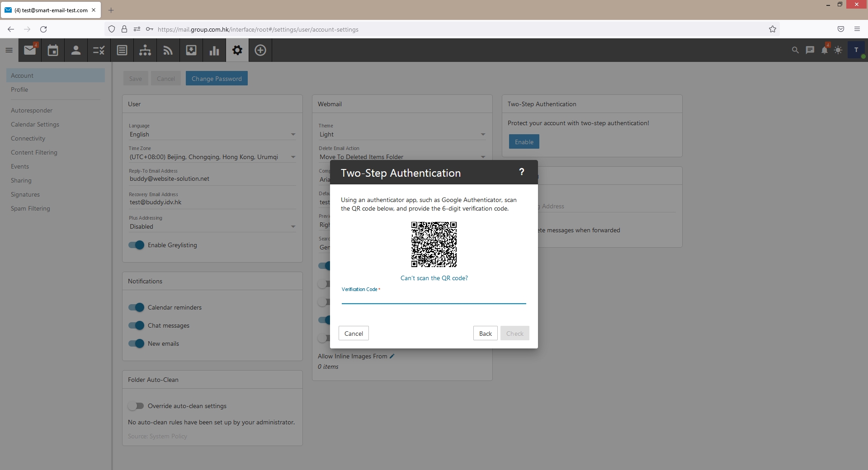Click the QR code image

click(x=434, y=244)
